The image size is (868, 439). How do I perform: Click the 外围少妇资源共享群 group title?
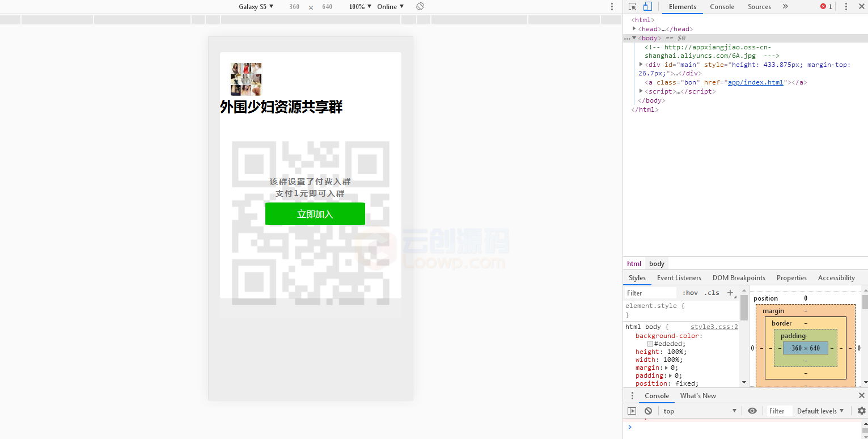[x=281, y=107]
